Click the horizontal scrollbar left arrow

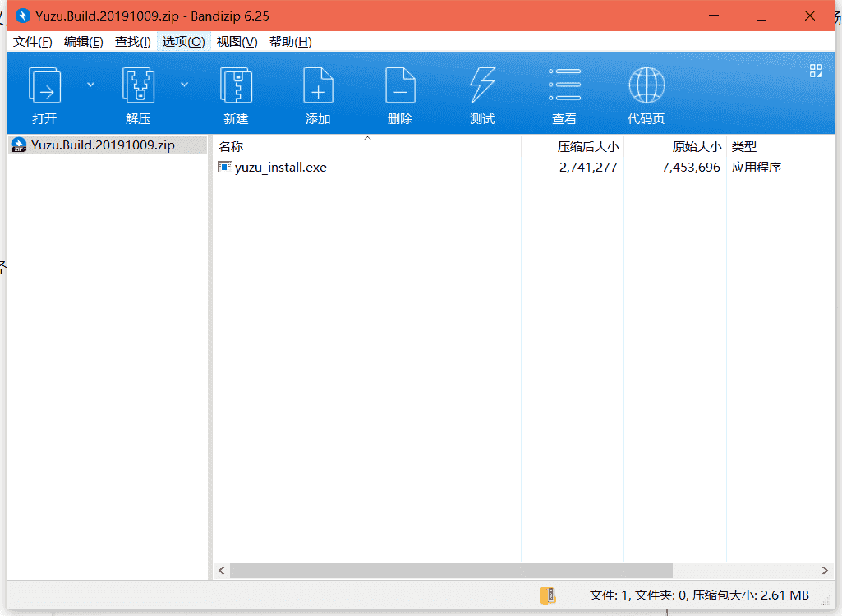(x=222, y=570)
